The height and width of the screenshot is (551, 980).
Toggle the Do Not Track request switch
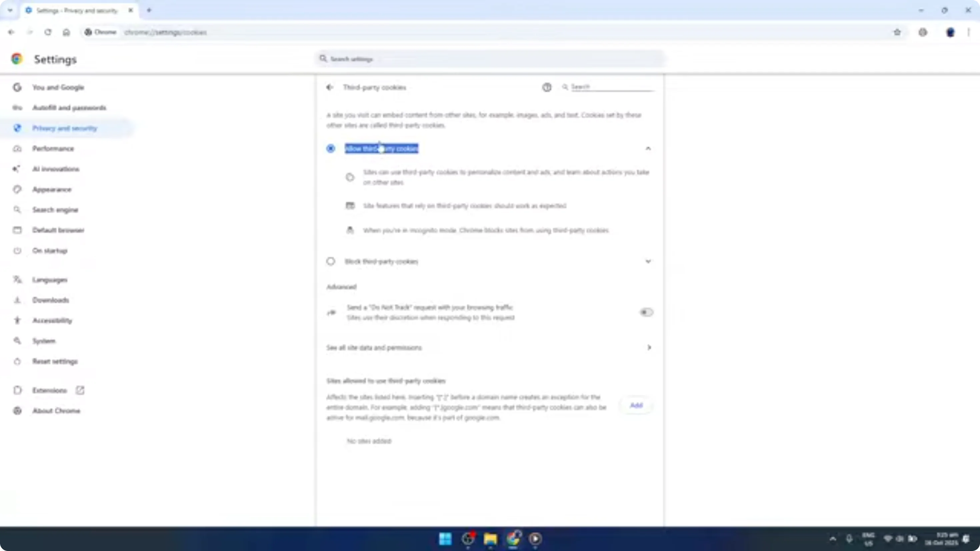point(646,312)
